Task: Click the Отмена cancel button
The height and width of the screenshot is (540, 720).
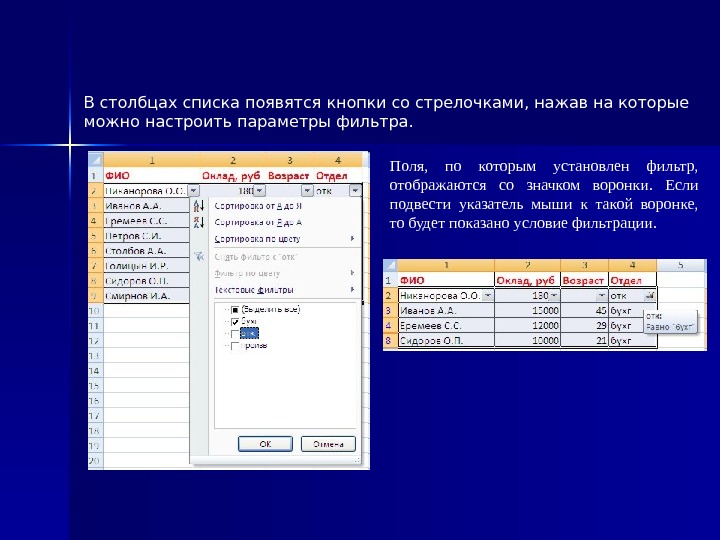Action: (328, 444)
